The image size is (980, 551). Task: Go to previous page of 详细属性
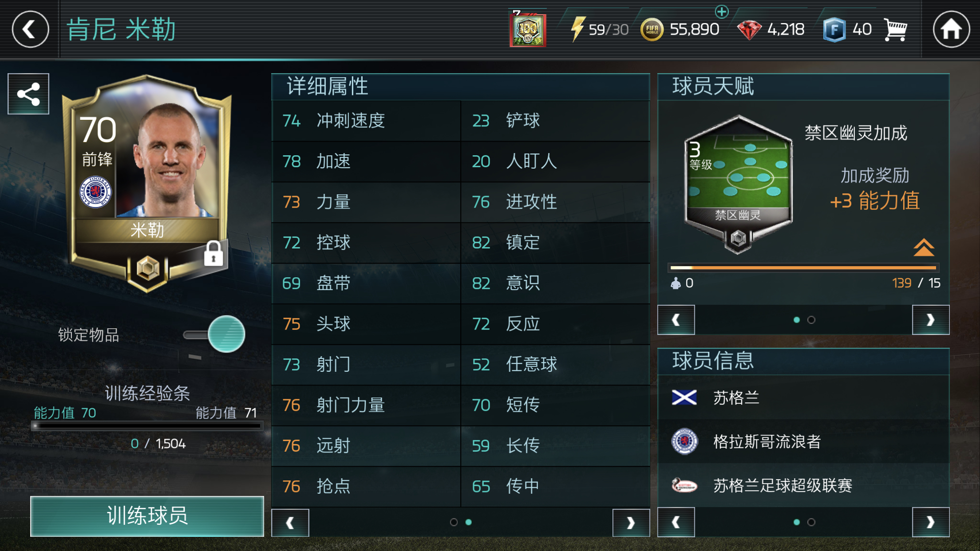pyautogui.click(x=290, y=523)
